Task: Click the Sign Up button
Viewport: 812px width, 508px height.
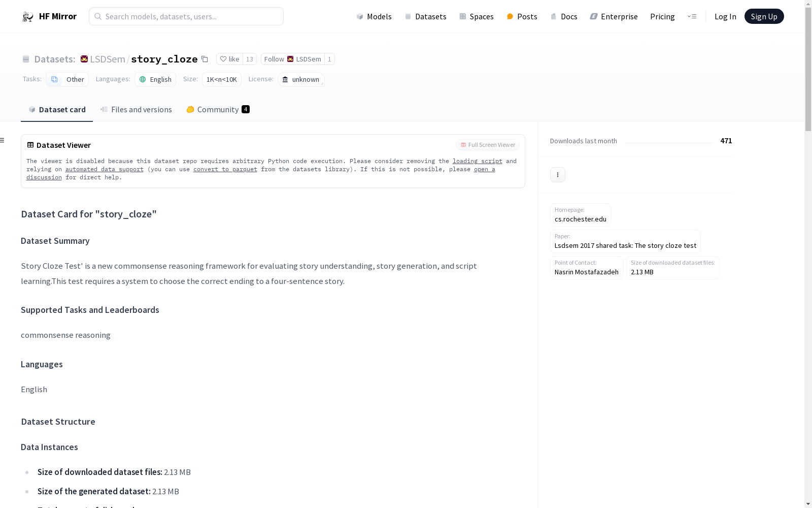Action: coord(764,16)
